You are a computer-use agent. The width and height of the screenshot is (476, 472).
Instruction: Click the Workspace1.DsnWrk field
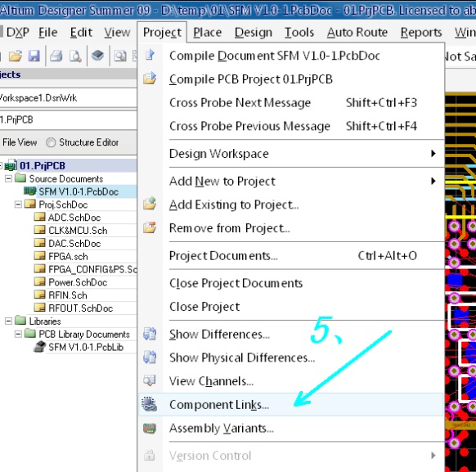click(69, 97)
